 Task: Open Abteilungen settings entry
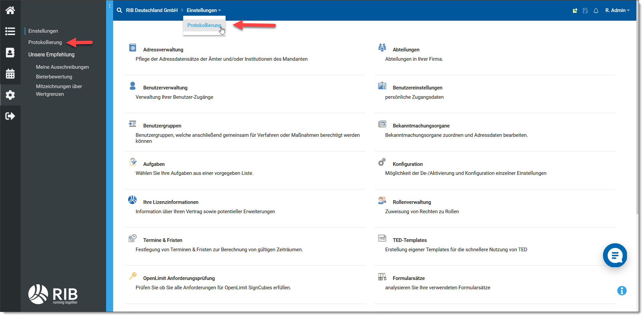tap(406, 50)
